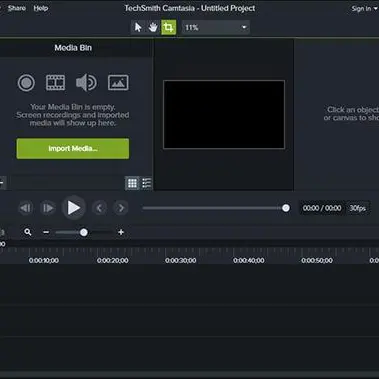Open the Help menu
This screenshot has height=379, width=379.
(41, 8)
